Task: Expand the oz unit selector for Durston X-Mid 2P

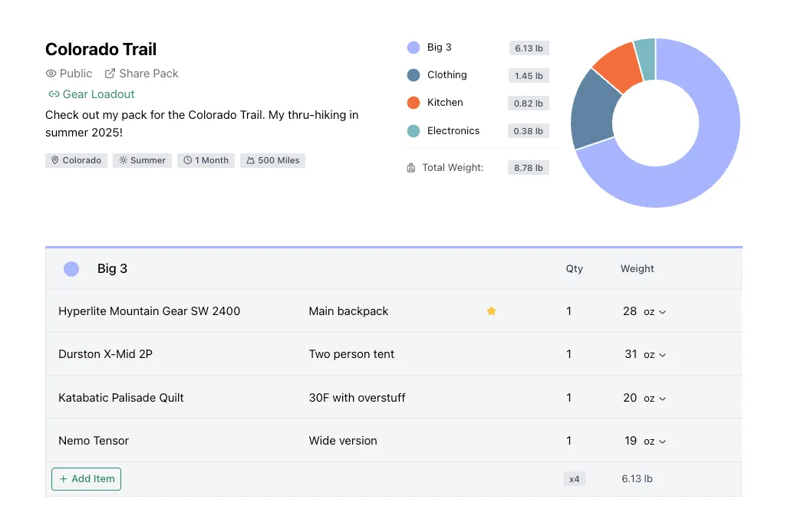Action: click(x=654, y=355)
